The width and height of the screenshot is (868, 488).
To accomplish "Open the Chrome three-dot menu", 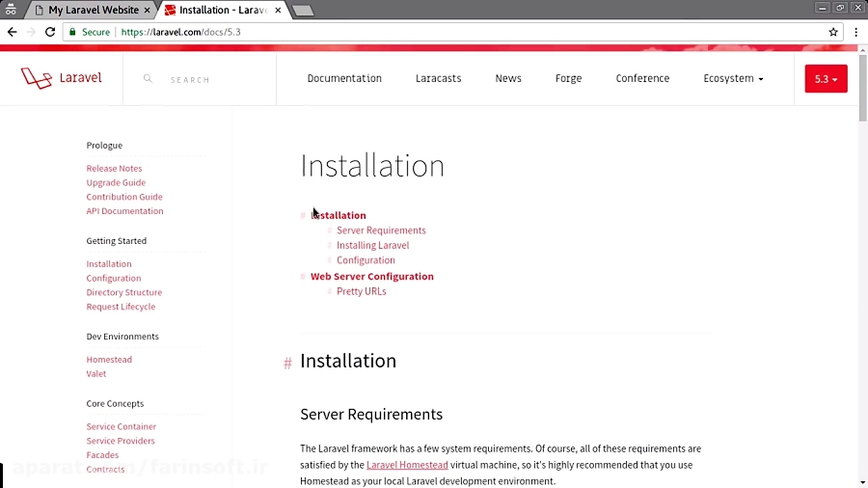I will [855, 32].
